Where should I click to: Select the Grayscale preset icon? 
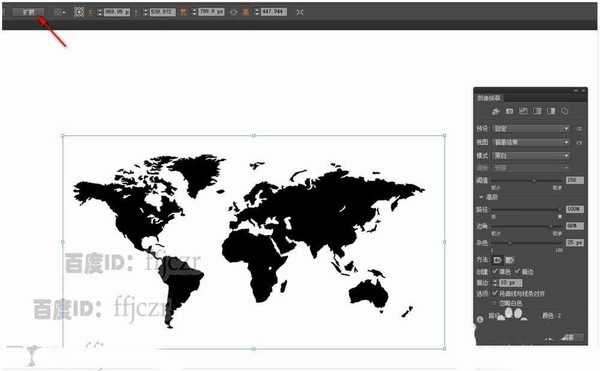click(537, 111)
